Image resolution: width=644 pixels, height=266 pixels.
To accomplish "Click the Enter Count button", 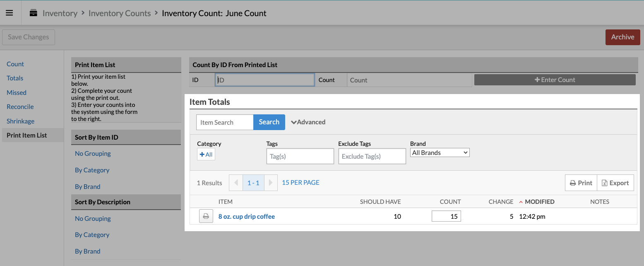I will tap(555, 80).
